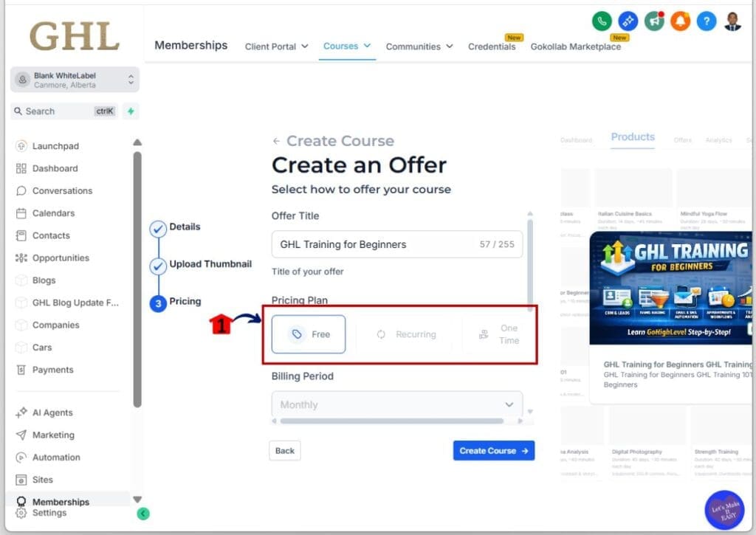
Task: Switch to the Products tab
Action: coord(633,137)
